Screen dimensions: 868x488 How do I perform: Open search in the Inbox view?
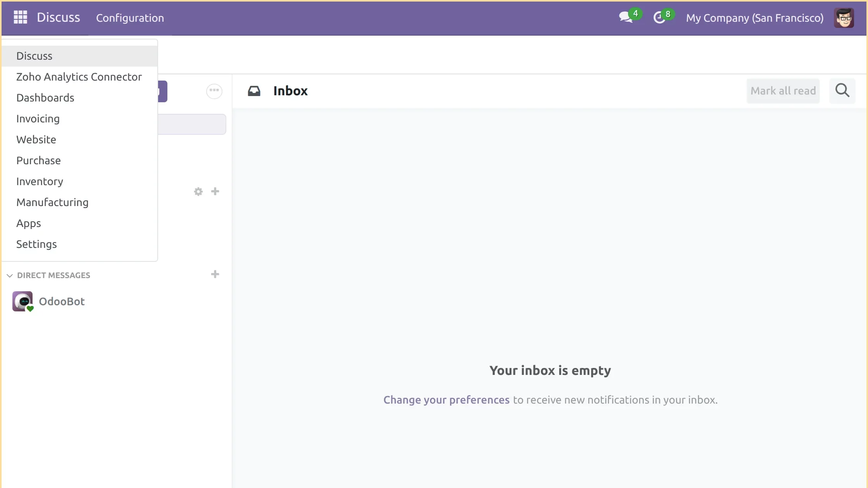pyautogui.click(x=842, y=91)
